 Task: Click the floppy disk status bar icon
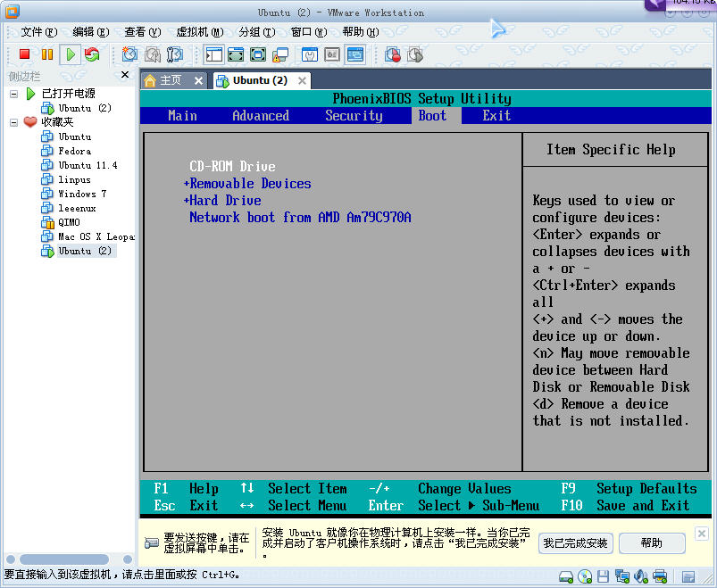(x=603, y=576)
